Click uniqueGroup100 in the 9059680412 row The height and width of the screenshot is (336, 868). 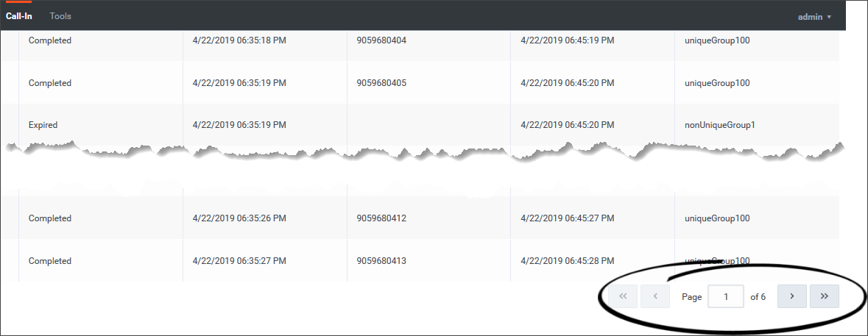[x=717, y=218]
